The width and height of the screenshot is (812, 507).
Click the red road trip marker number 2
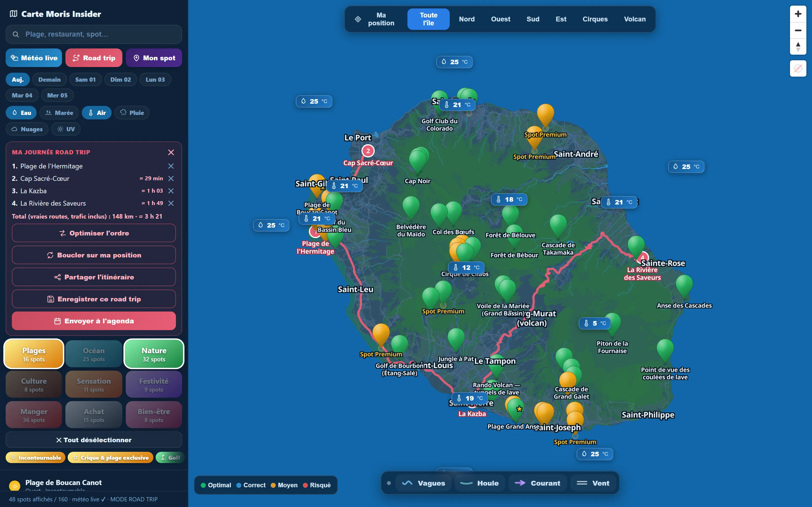tap(368, 151)
